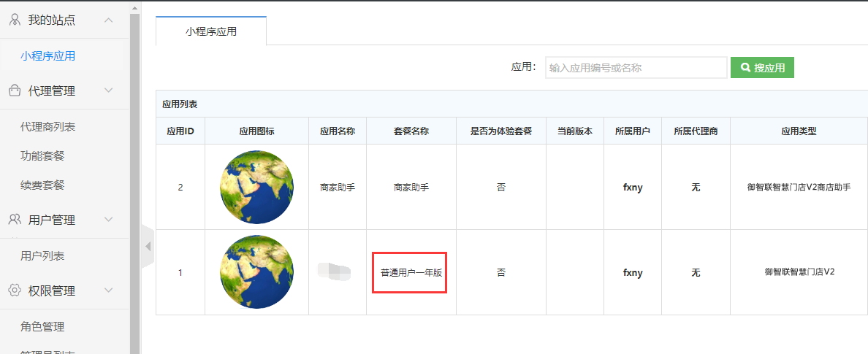Screen dimensions: 868x354
Task: Collapse the 我的站点 menu section
Action: [109, 20]
